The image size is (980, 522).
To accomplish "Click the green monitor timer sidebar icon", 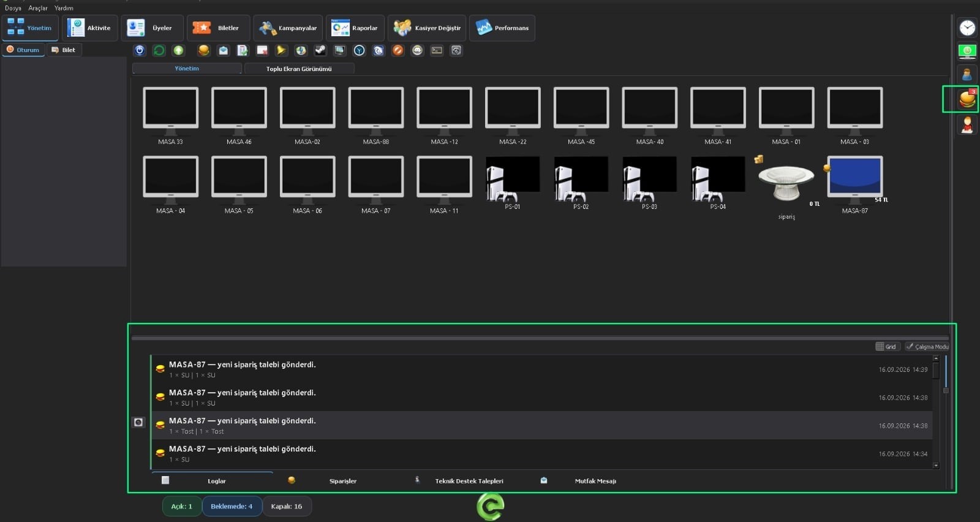I will [x=967, y=51].
